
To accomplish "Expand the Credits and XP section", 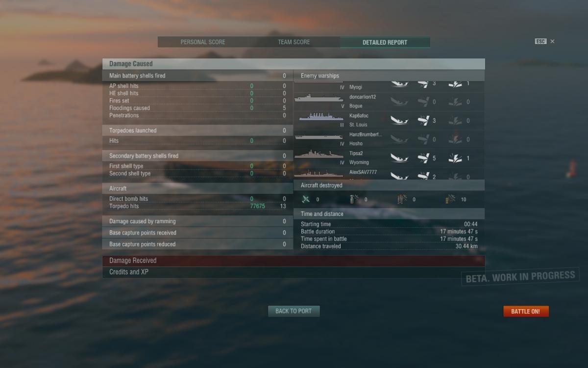I will pyautogui.click(x=294, y=272).
